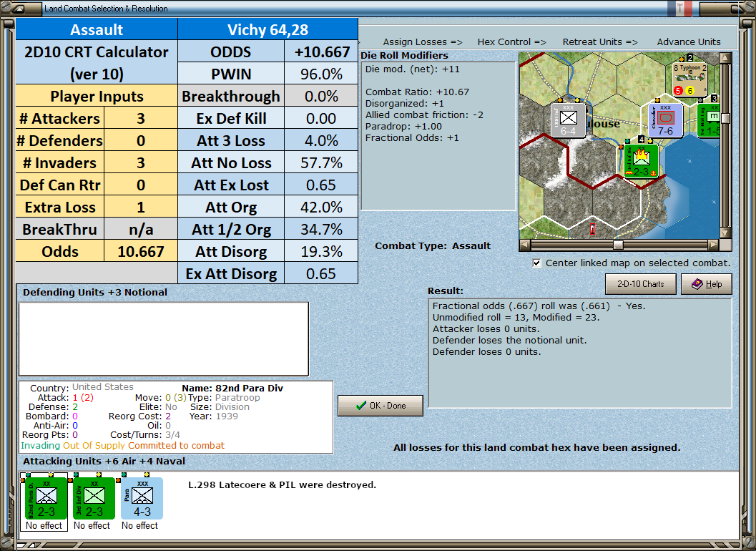This screenshot has width=756, height=551.
Task: Click the map scroll down arrow
Action: pos(725,233)
